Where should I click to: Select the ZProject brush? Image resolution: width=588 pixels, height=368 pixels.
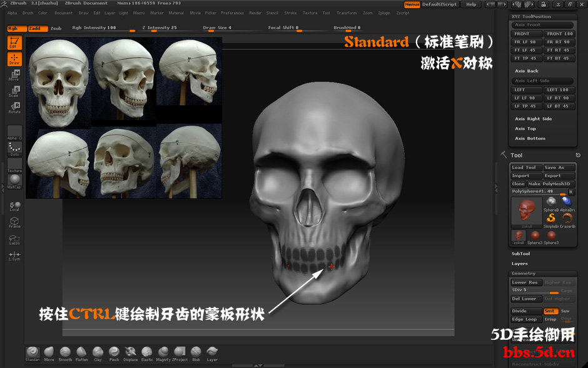[x=180, y=354]
